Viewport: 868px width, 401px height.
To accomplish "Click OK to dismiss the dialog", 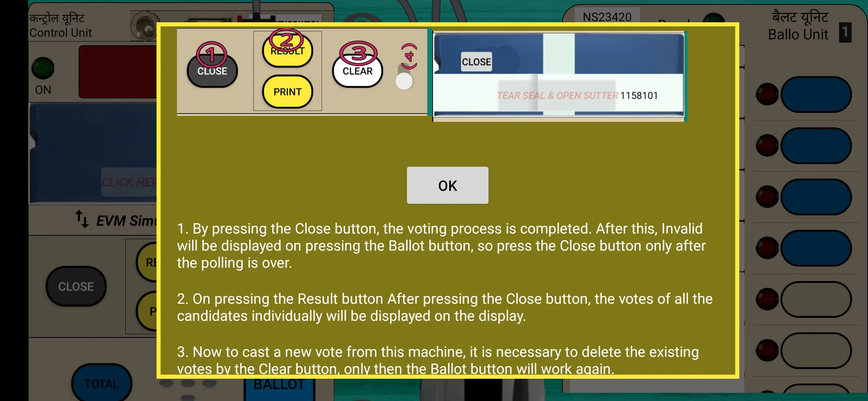I will point(447,186).
